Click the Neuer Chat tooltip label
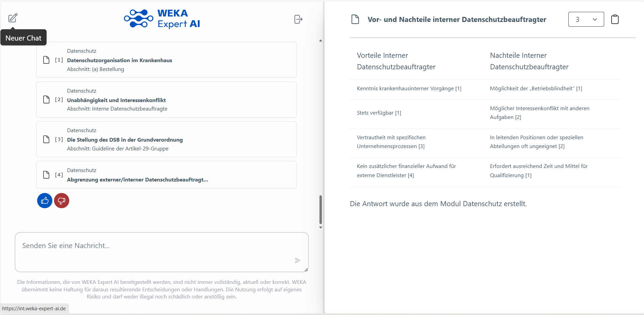 point(23,38)
